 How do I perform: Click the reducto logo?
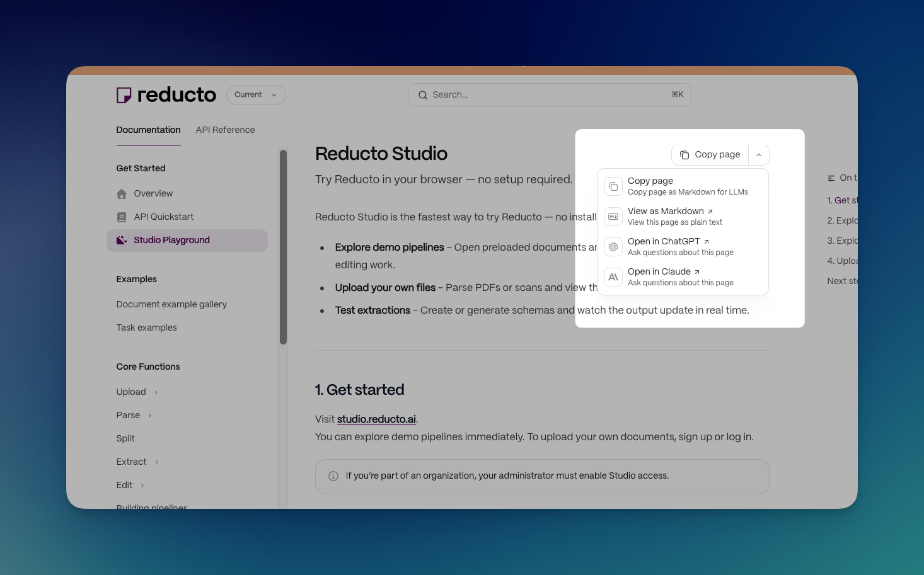[166, 95]
